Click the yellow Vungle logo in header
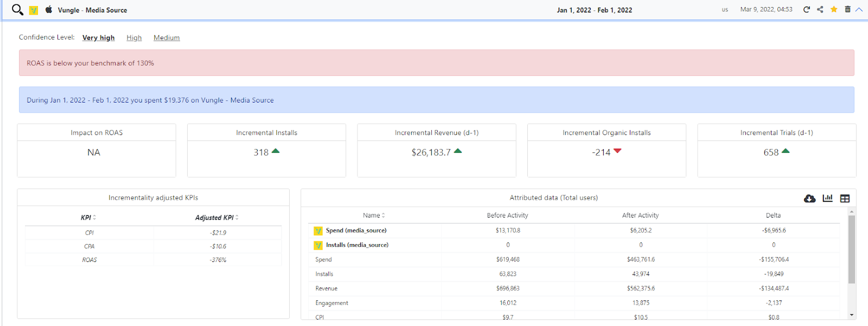The height and width of the screenshot is (326, 868). 34,10
